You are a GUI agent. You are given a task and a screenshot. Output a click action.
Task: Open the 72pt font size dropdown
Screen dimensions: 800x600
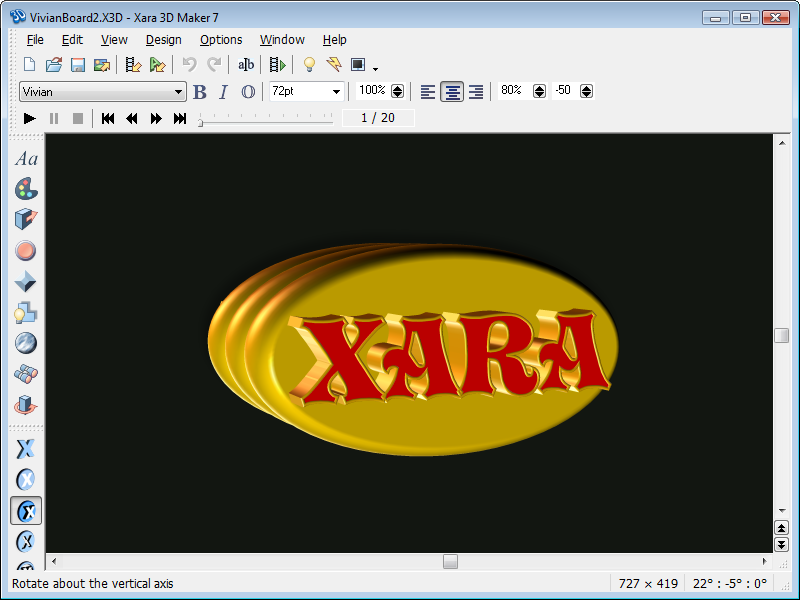336,91
